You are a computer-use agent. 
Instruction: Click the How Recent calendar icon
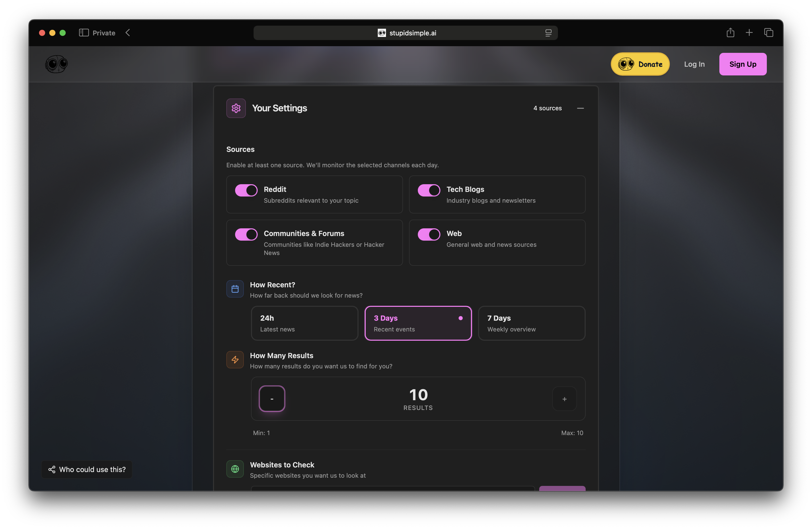click(x=235, y=289)
